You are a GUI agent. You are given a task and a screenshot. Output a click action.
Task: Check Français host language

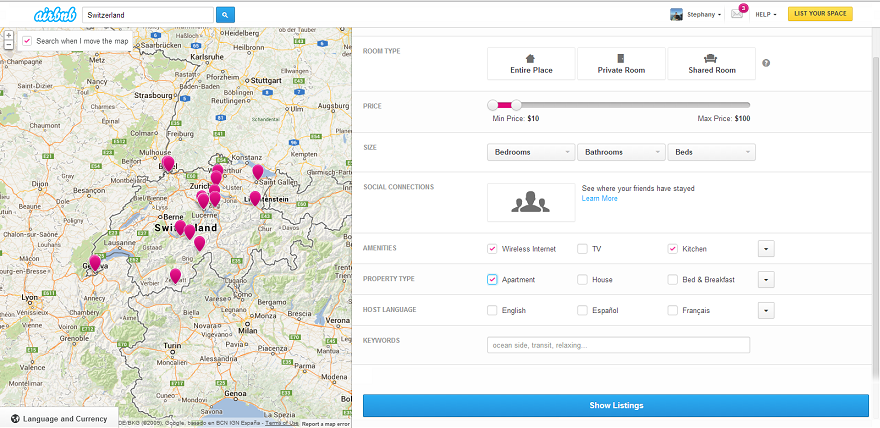pyautogui.click(x=672, y=310)
